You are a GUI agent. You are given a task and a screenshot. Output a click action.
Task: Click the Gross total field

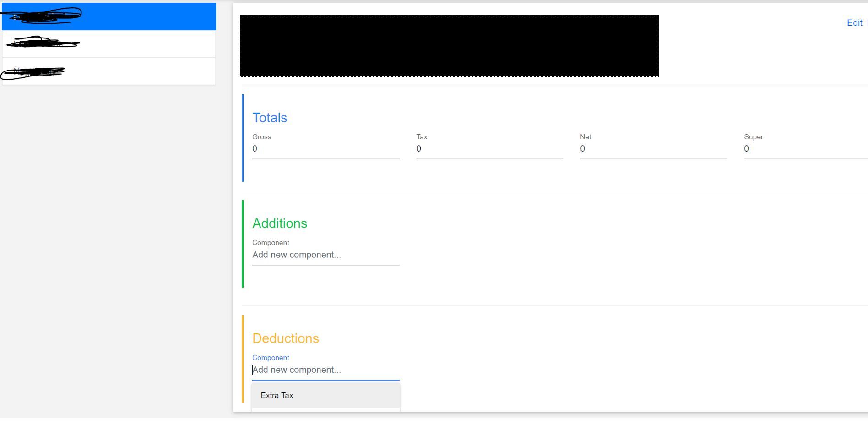[x=325, y=149]
